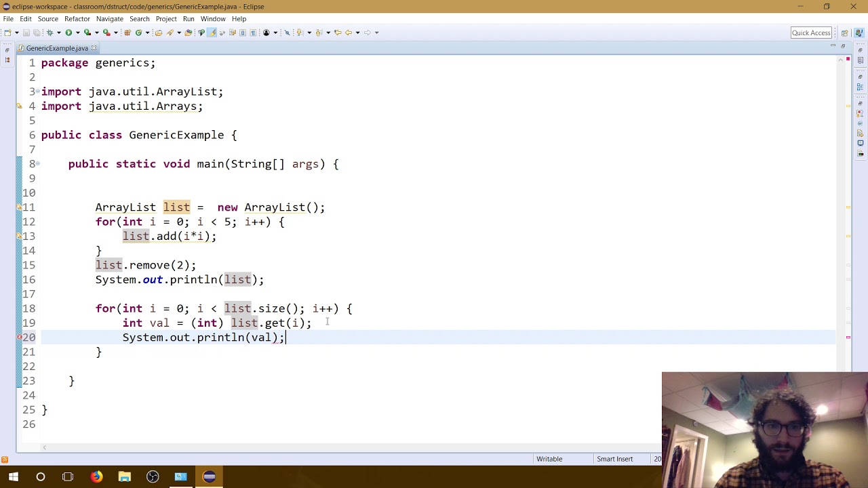Close the GenericExample.java tab
This screenshot has width=868, height=488.
94,48
